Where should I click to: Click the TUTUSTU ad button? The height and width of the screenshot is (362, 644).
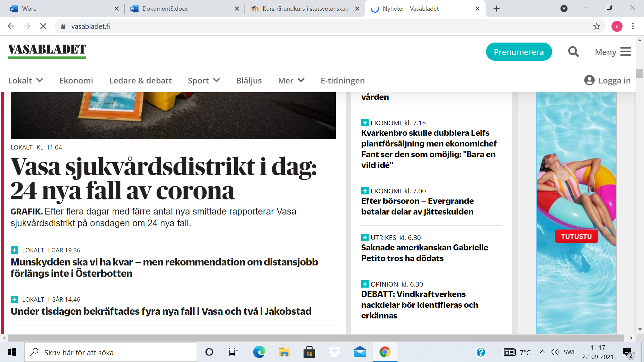576,236
